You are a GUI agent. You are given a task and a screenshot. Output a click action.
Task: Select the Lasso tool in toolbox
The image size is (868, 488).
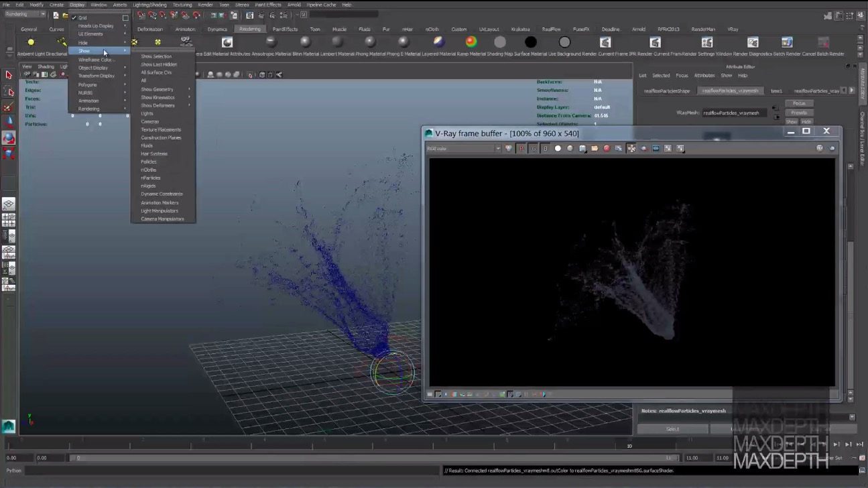9,91
